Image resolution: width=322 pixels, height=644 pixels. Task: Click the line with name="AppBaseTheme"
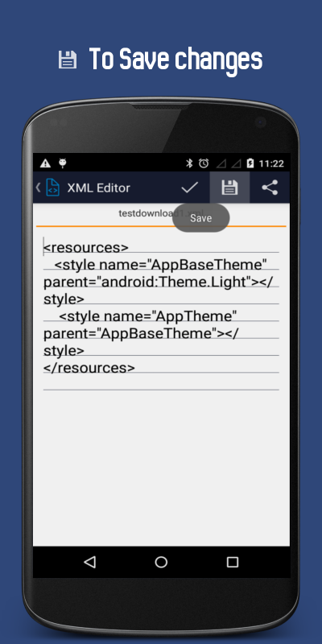[x=161, y=265]
